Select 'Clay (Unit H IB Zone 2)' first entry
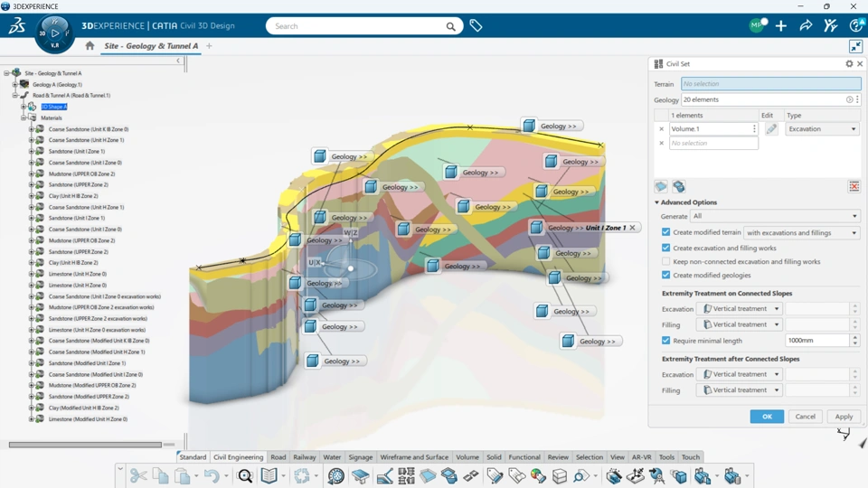The height and width of the screenshot is (488, 868). click(73, 196)
